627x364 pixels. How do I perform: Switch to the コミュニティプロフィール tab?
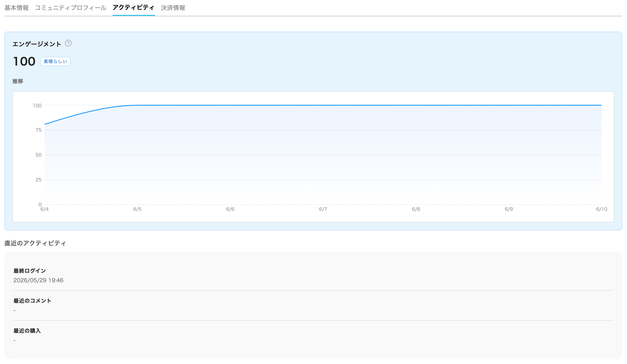tap(71, 8)
